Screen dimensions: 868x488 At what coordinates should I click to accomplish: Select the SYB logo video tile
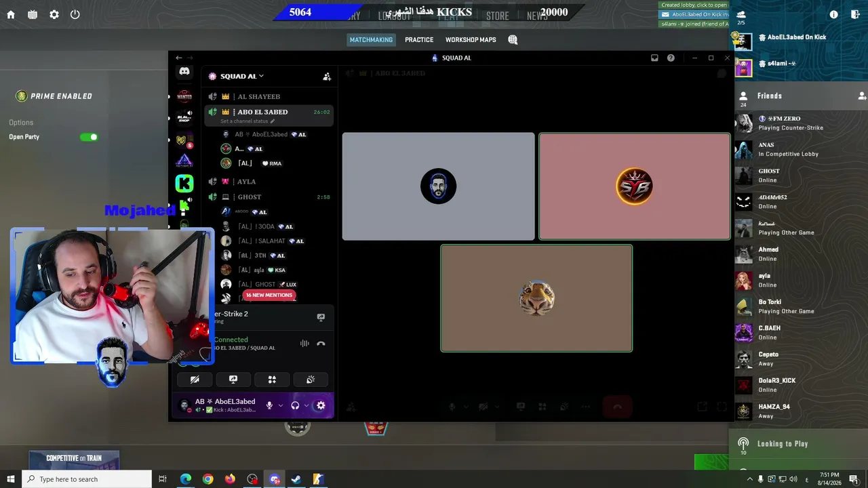click(635, 186)
